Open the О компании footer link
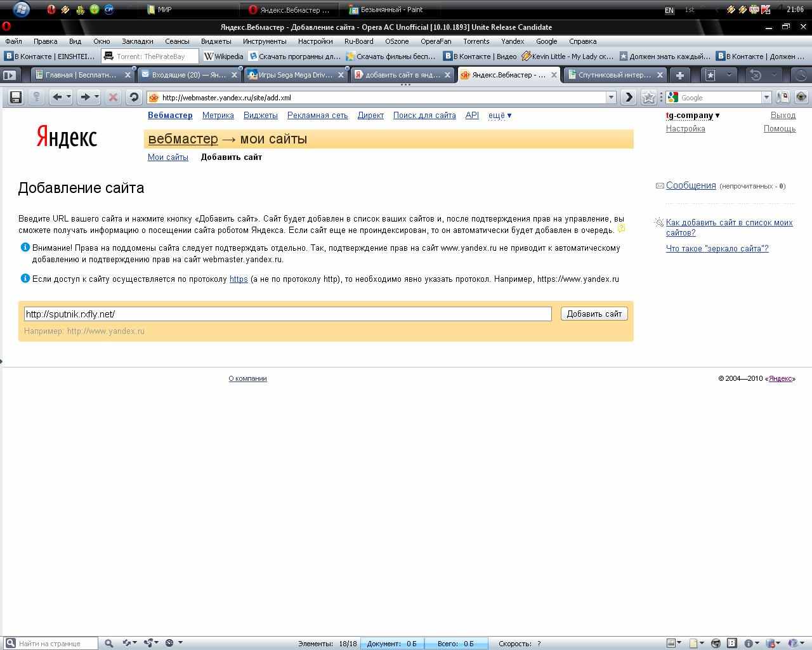Screen dimensions: 812x650 pyautogui.click(x=247, y=378)
